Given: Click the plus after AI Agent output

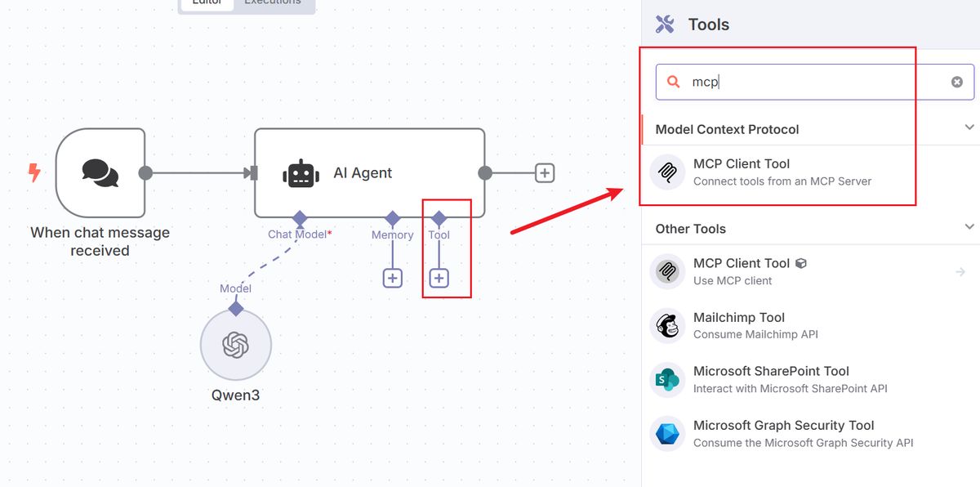Looking at the screenshot, I should point(544,172).
